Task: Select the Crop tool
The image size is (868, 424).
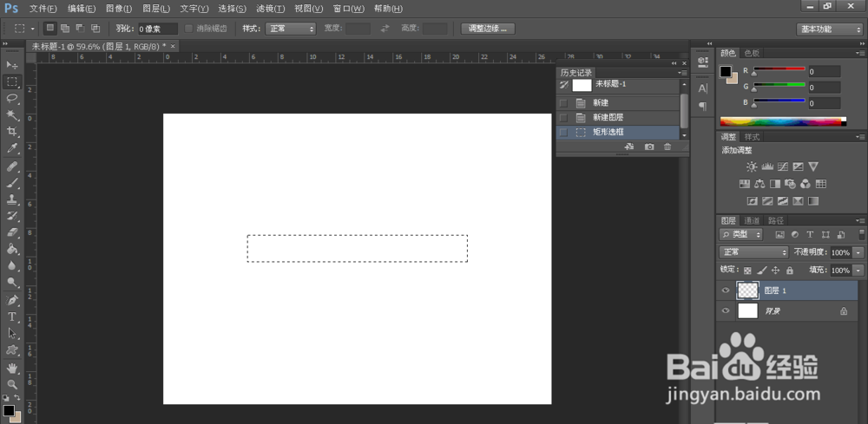Action: tap(11, 132)
